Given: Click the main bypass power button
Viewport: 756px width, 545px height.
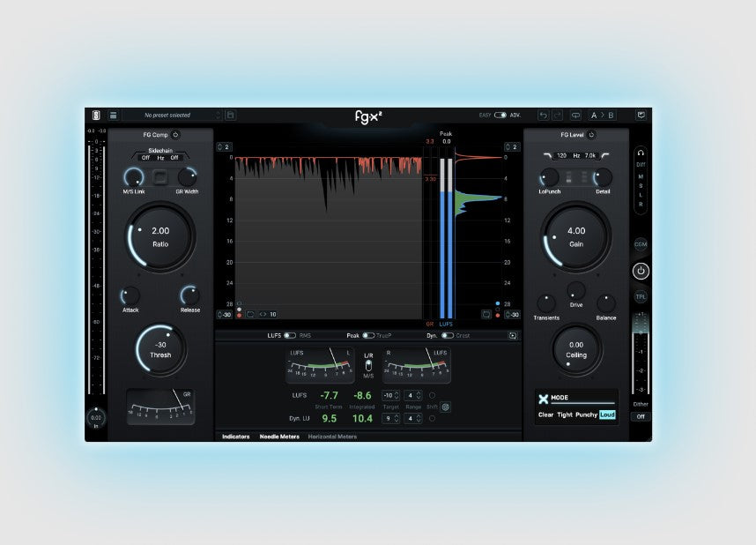Looking at the screenshot, I should pos(641,271).
